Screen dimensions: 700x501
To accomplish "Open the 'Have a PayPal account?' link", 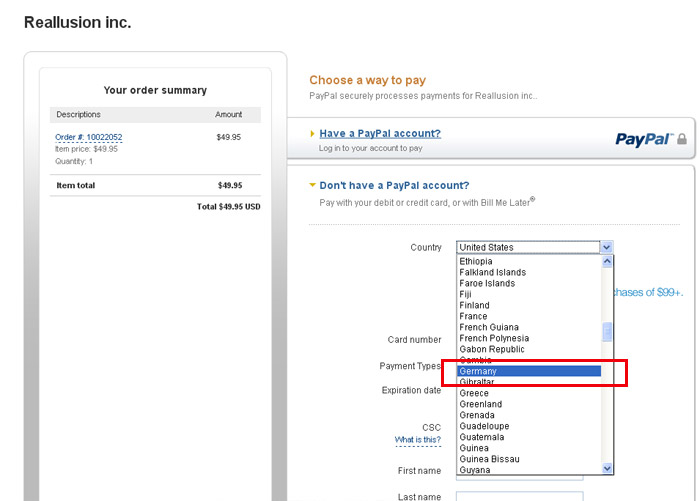I will tap(380, 134).
